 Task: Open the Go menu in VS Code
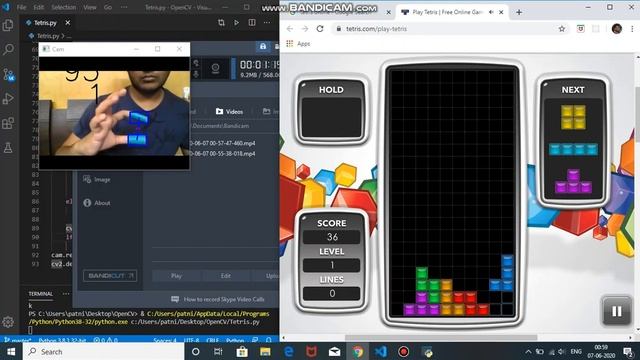point(108,7)
